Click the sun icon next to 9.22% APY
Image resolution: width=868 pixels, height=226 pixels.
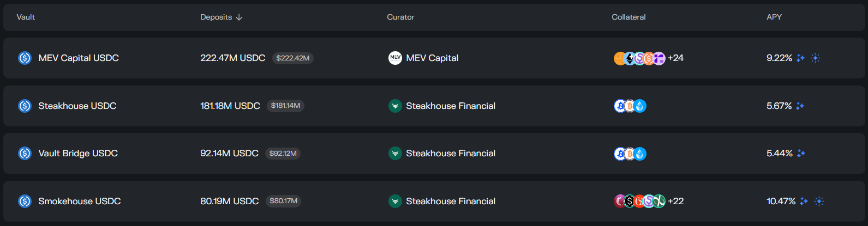tap(815, 58)
